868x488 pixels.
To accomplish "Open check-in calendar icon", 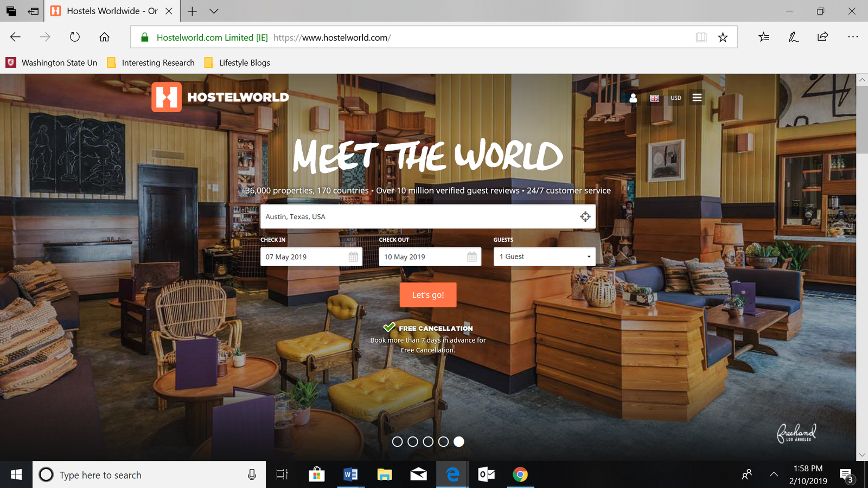I will tap(353, 257).
